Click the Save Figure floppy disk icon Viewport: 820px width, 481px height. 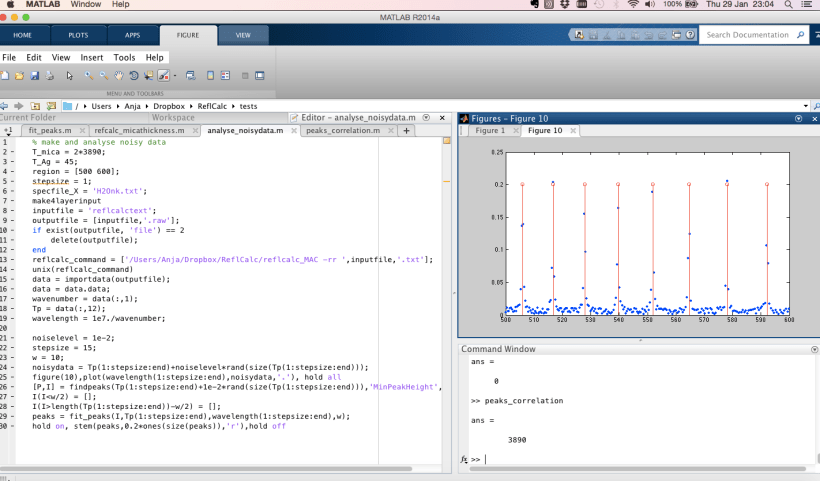coord(35,76)
